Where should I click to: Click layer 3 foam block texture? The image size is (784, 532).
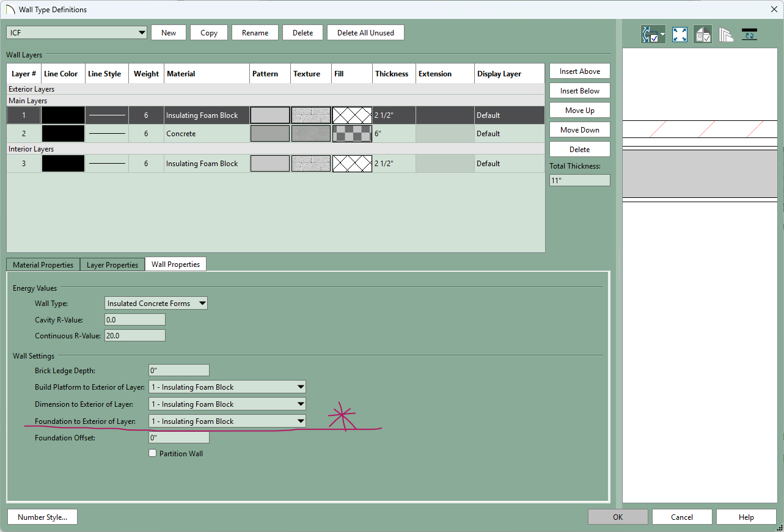311,164
